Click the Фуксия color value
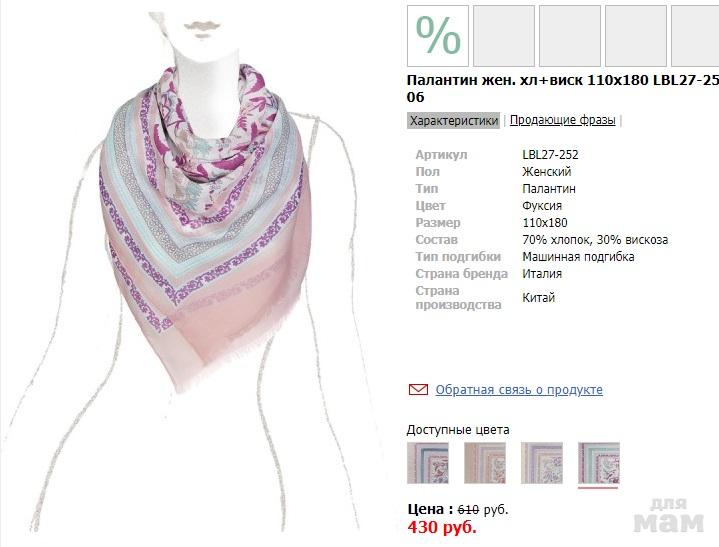The image size is (719, 547). tap(542, 205)
